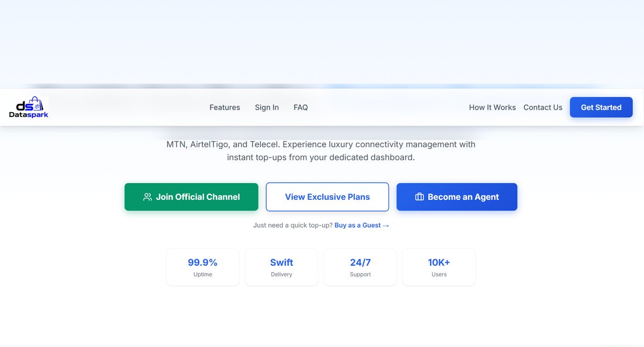644x347 pixels.
Task: Click the 99.9% Uptime card
Action: [x=203, y=267]
